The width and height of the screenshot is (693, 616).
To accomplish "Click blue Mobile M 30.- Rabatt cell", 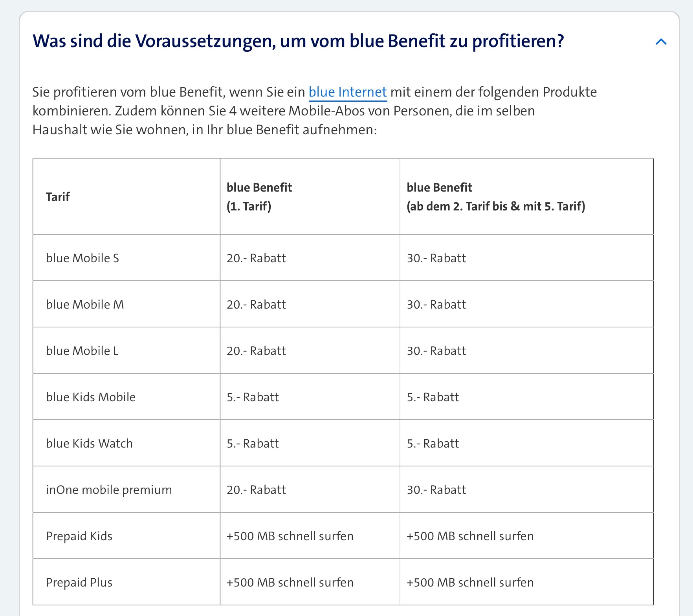I will (x=436, y=305).
